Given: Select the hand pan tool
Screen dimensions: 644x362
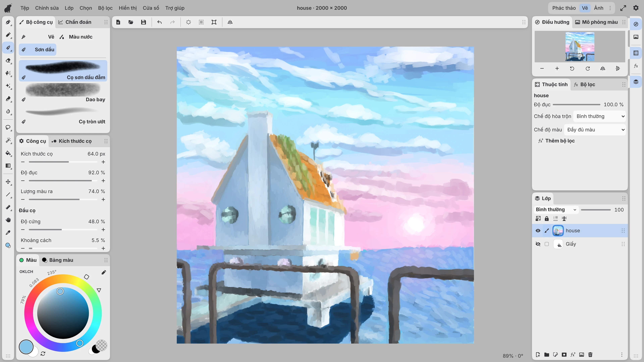Looking at the screenshot, I should pyautogui.click(x=8, y=220).
